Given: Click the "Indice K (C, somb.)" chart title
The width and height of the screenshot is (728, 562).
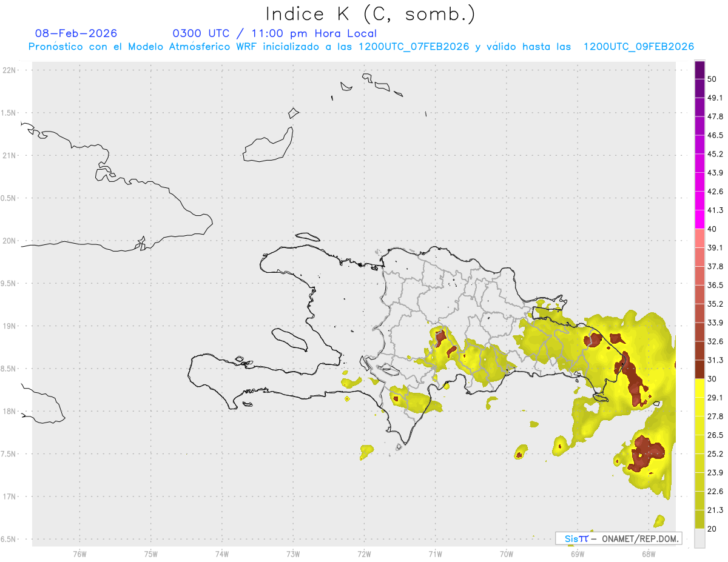Looking at the screenshot, I should (x=371, y=14).
